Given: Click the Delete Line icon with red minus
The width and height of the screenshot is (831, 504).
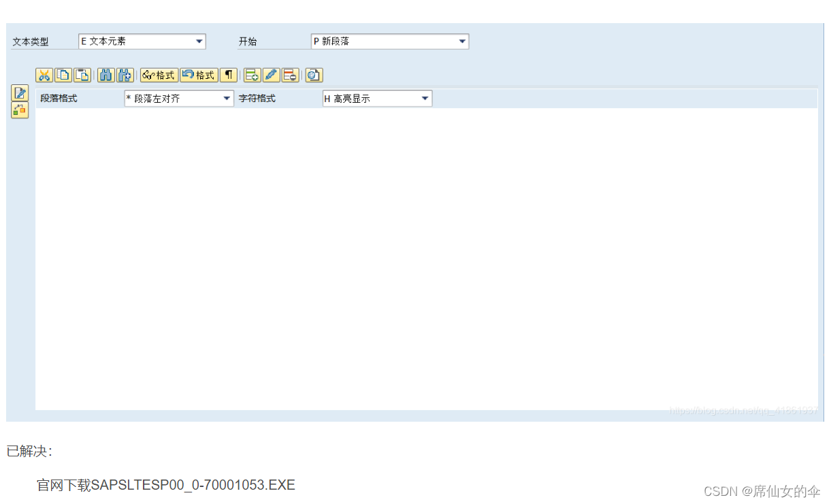Looking at the screenshot, I should click(289, 75).
